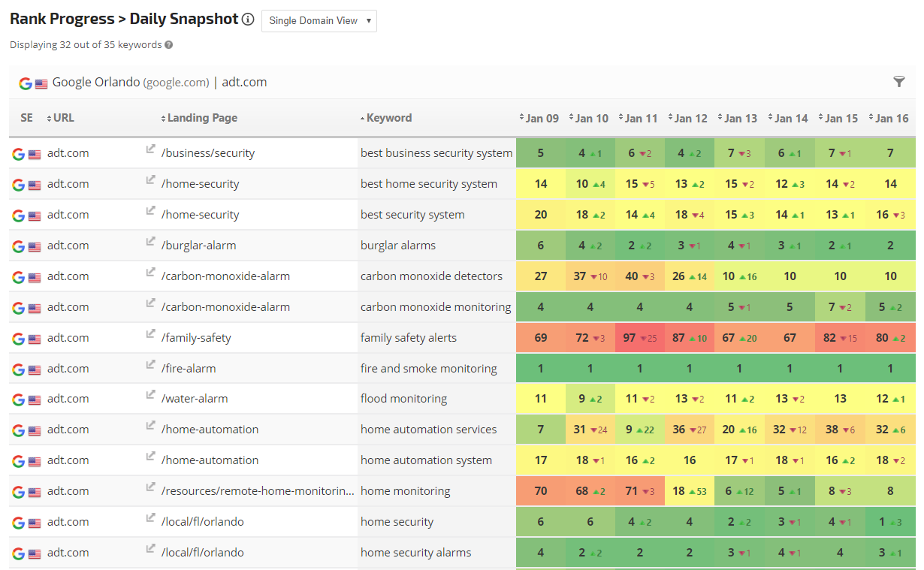This screenshot has height=570, width=924.
Task: Sort table by Keyword column
Action: coord(388,118)
